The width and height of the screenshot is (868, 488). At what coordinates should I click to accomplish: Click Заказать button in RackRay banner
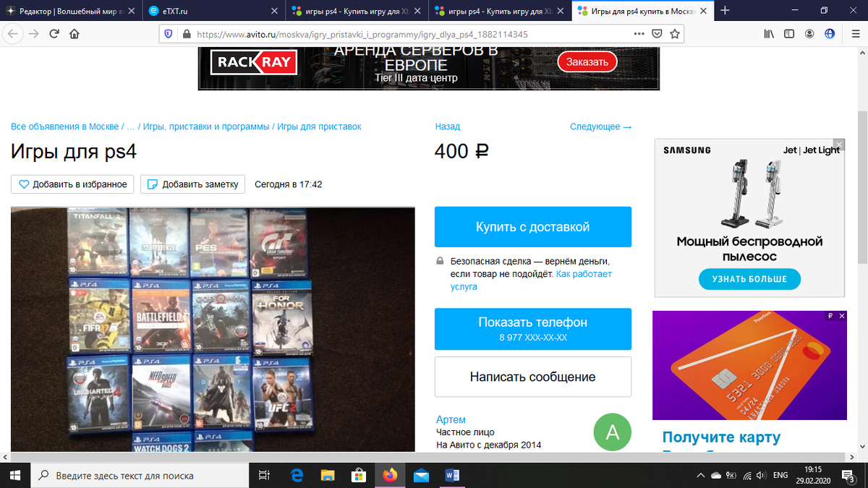pos(587,62)
